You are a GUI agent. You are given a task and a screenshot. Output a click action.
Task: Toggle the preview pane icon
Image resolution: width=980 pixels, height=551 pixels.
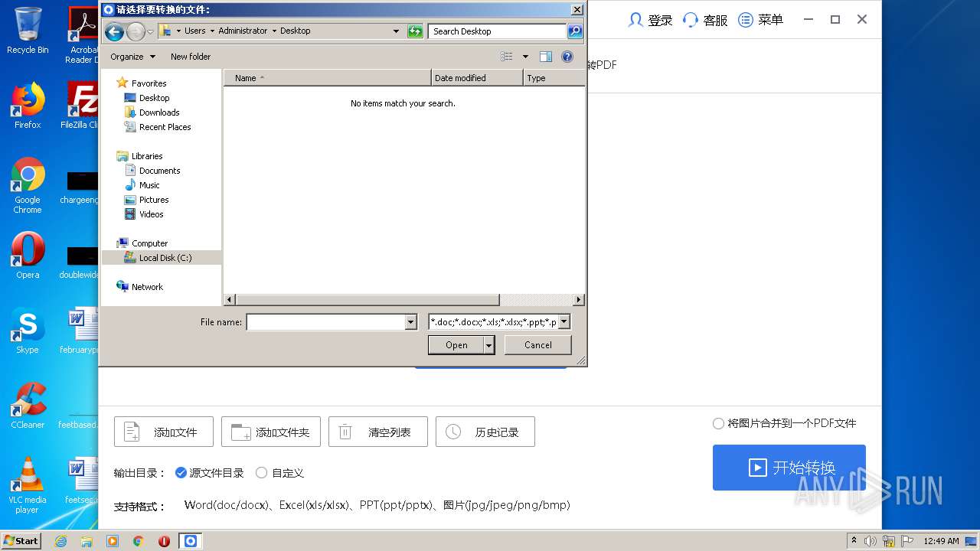coord(546,57)
